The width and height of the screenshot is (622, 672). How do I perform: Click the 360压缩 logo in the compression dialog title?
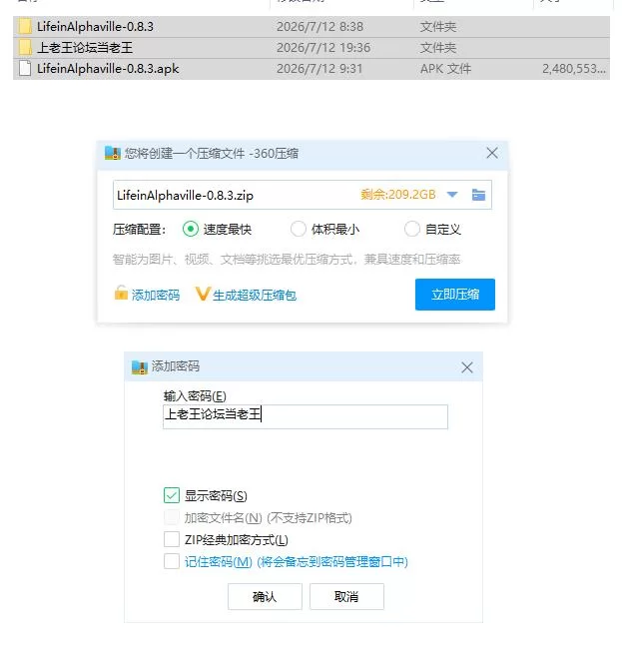click(113, 153)
